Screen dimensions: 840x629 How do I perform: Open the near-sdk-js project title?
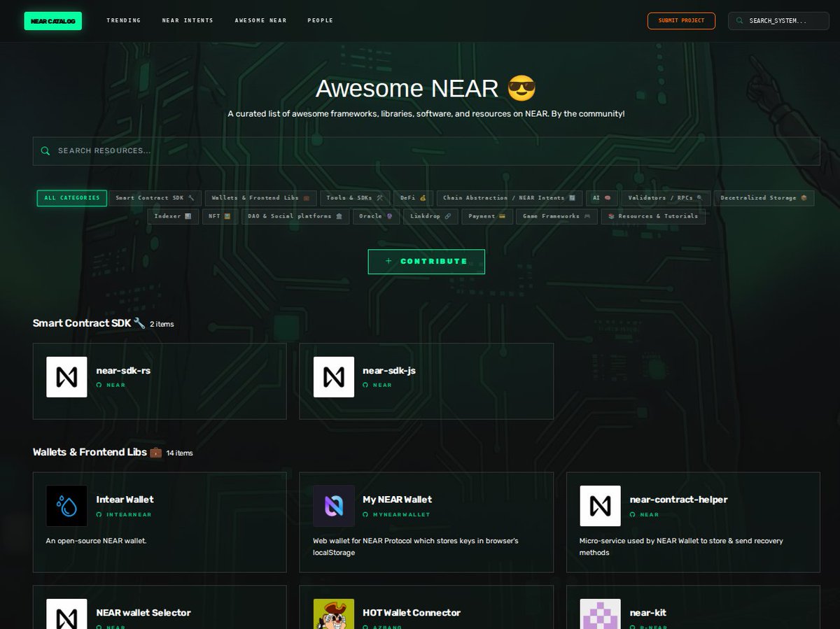(389, 371)
